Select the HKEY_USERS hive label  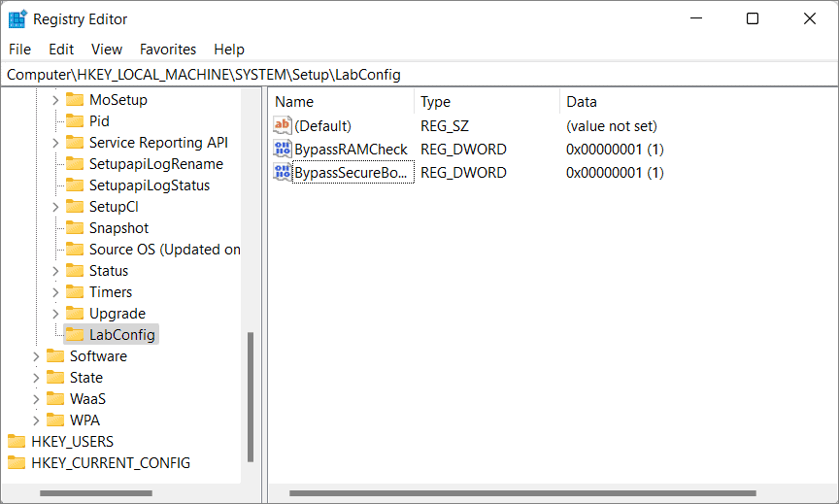72,442
